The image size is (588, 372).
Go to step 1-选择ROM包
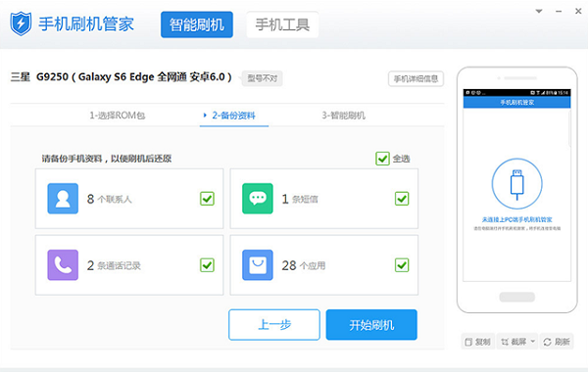(x=118, y=116)
